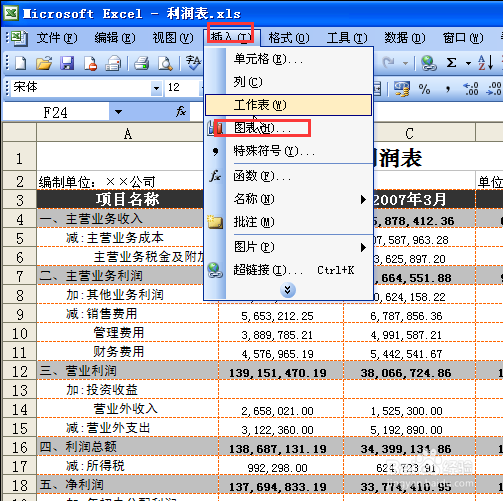Open the Name Box dropdown arrow
Screen dimensions: 503x501
point(118,112)
